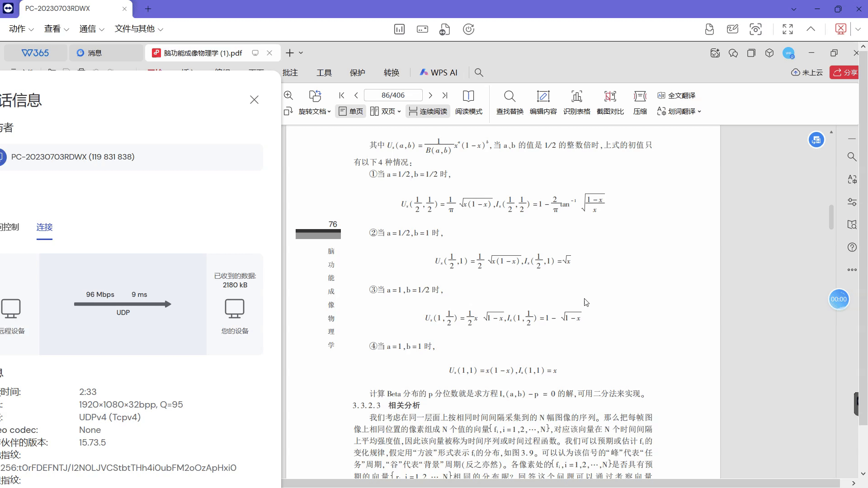Jump to the last page
This screenshot has height=488, width=868.
coord(445,95)
